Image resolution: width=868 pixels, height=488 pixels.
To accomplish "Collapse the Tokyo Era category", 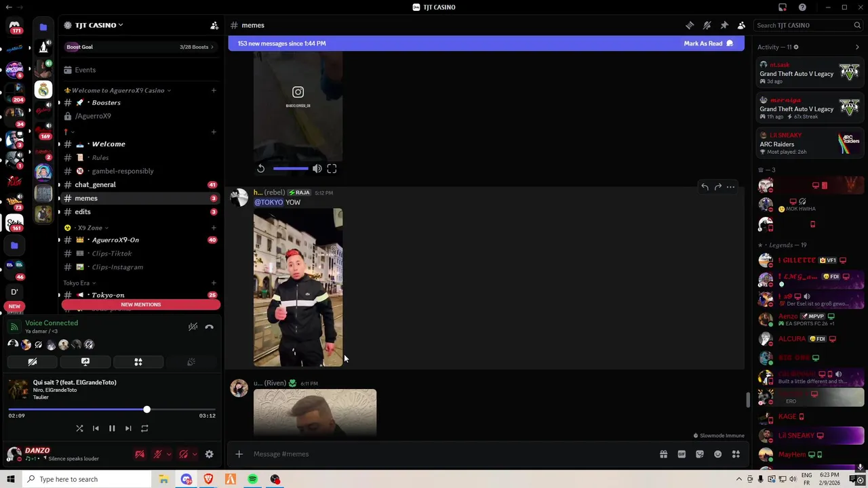I will click(x=79, y=283).
